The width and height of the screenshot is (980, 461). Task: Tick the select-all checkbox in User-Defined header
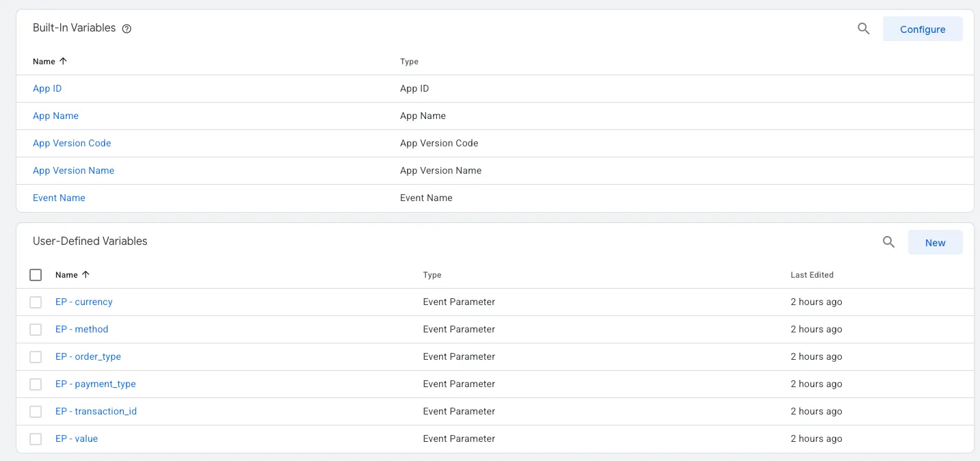pos(36,275)
